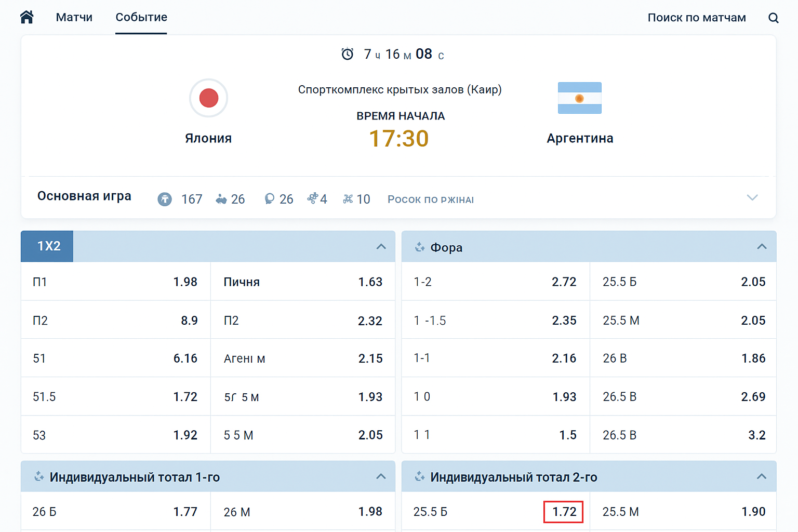Collapse the 1X2 market section
The width and height of the screenshot is (798, 532).
coord(381,246)
